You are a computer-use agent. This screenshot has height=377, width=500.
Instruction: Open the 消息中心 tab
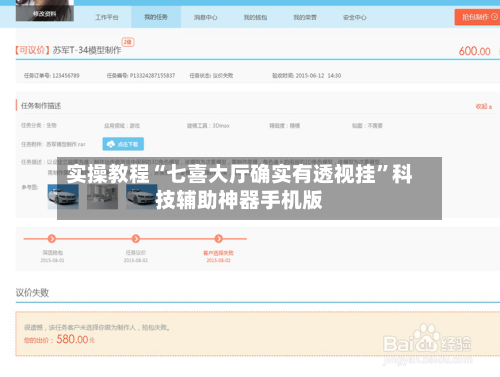click(x=206, y=17)
